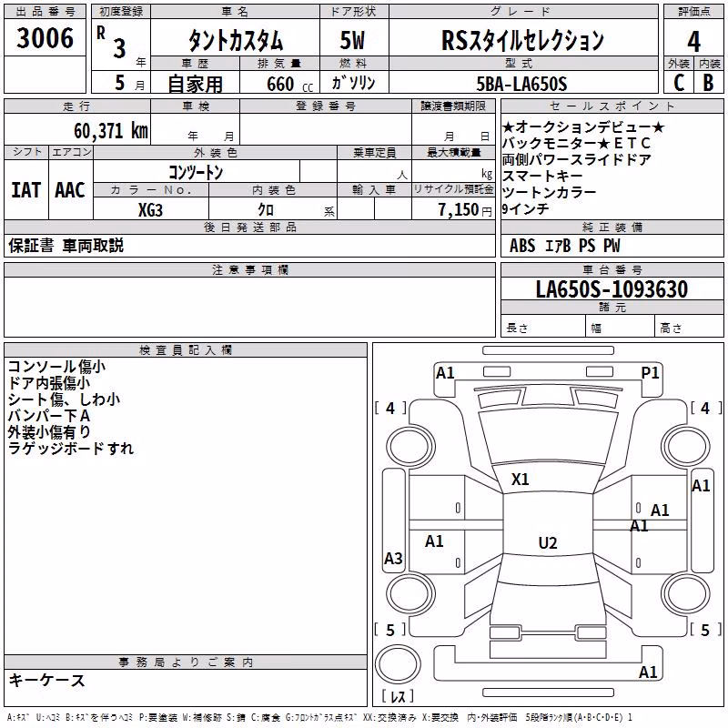Select exterior color コンツートン
Image resolution: width=728 pixels, height=728 pixels.
click(196, 172)
